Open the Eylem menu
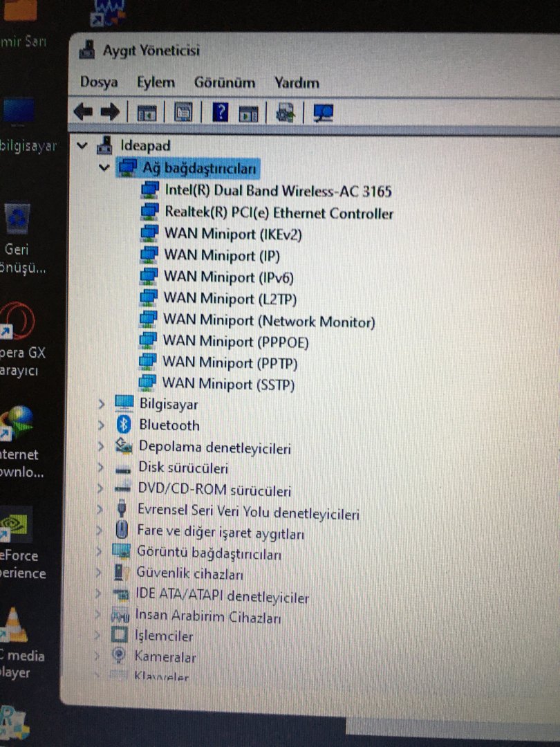This screenshot has height=747, width=560. coord(156,82)
